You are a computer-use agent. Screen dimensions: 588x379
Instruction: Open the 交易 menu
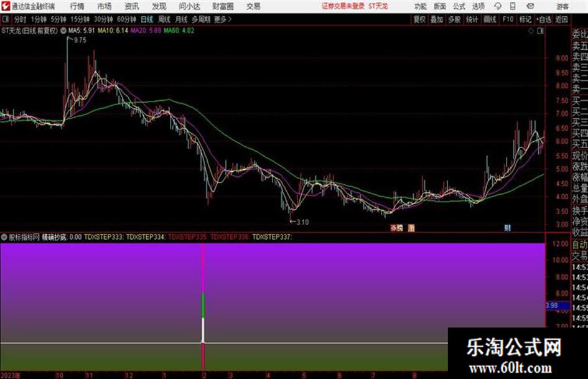253,6
